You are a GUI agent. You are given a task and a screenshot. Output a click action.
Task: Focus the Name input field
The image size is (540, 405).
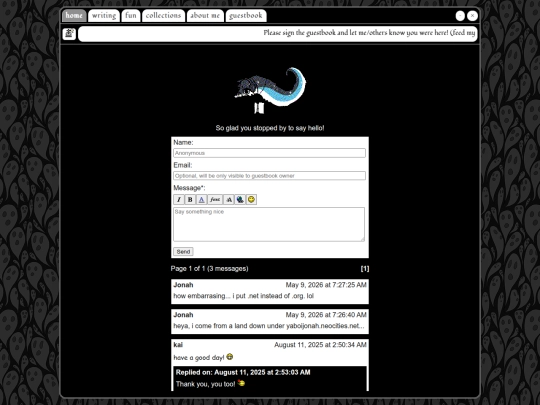[x=269, y=153]
